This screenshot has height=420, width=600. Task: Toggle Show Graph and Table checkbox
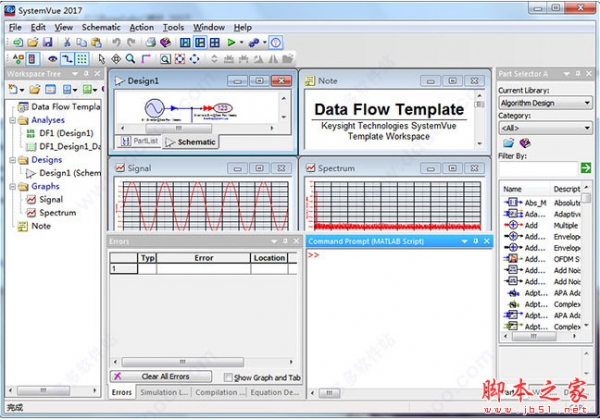[x=228, y=378]
